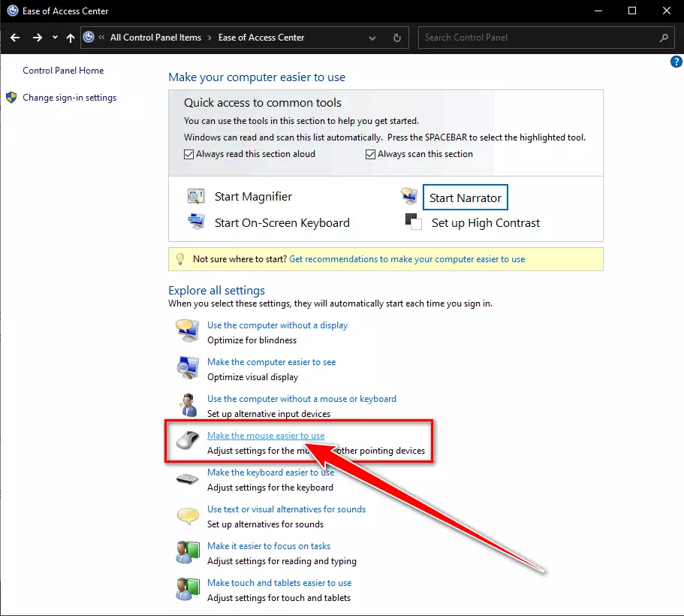Set up High Contrast
684x616 pixels.
(486, 222)
